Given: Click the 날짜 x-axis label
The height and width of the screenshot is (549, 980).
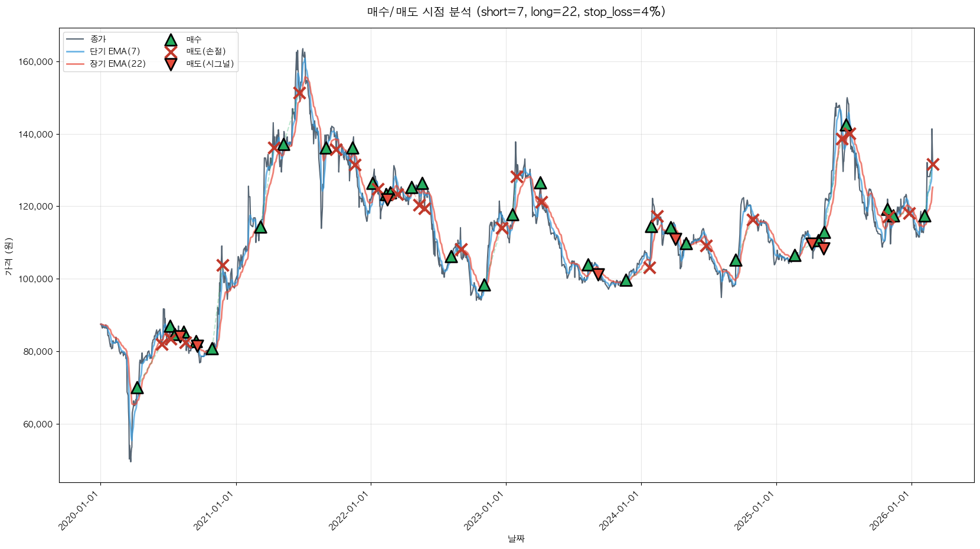Looking at the screenshot, I should pyautogui.click(x=516, y=538).
